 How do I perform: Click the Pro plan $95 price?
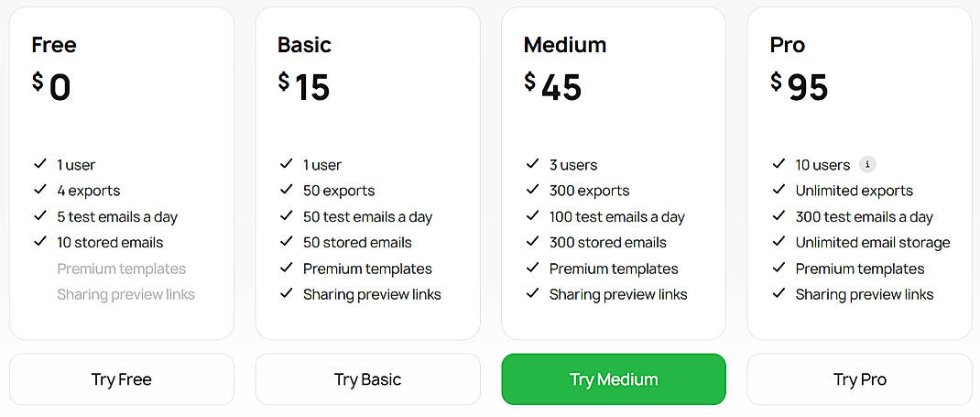(800, 86)
